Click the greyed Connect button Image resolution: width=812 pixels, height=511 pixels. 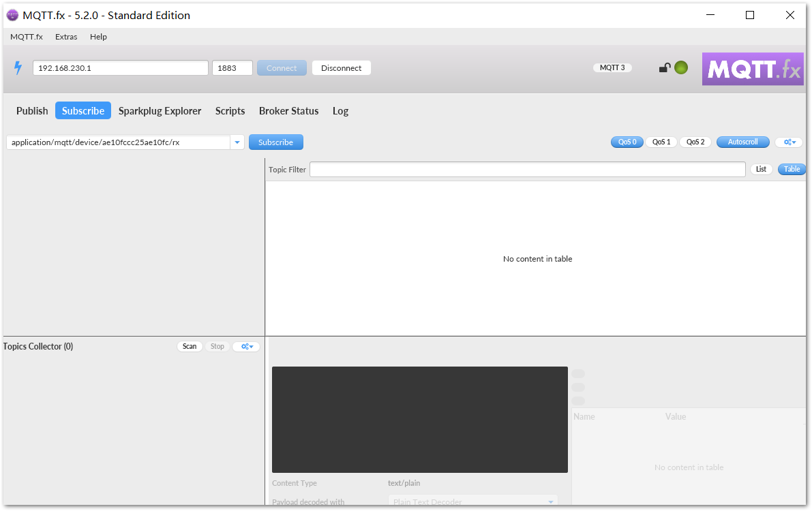(x=282, y=68)
